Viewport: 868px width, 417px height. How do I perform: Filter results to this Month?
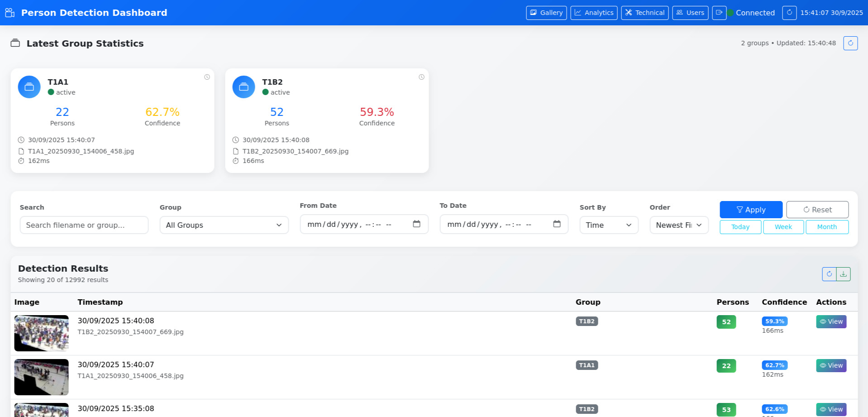click(x=827, y=227)
